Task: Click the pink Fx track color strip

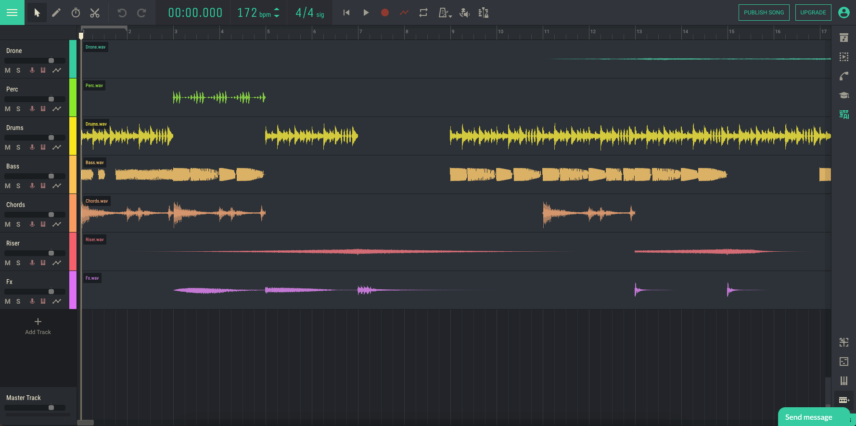Action: [73, 290]
